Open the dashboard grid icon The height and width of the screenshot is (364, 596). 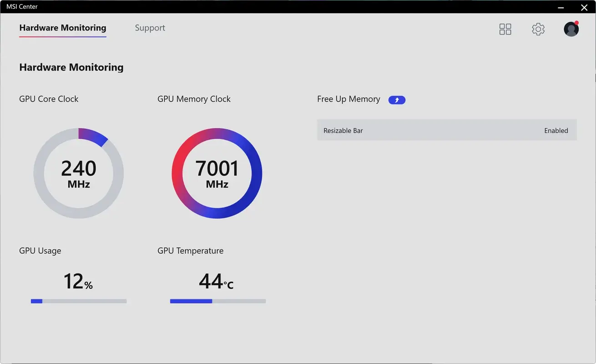pos(505,29)
